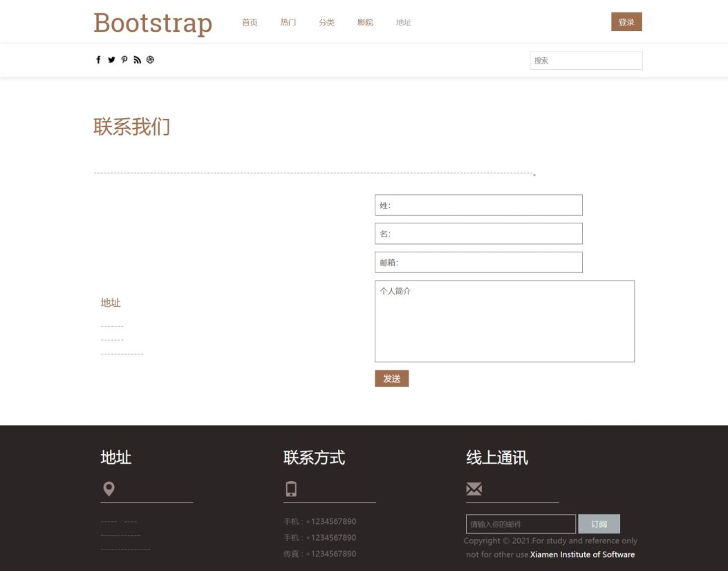Open the Facebook social icon
This screenshot has height=571, width=728.
click(x=98, y=60)
